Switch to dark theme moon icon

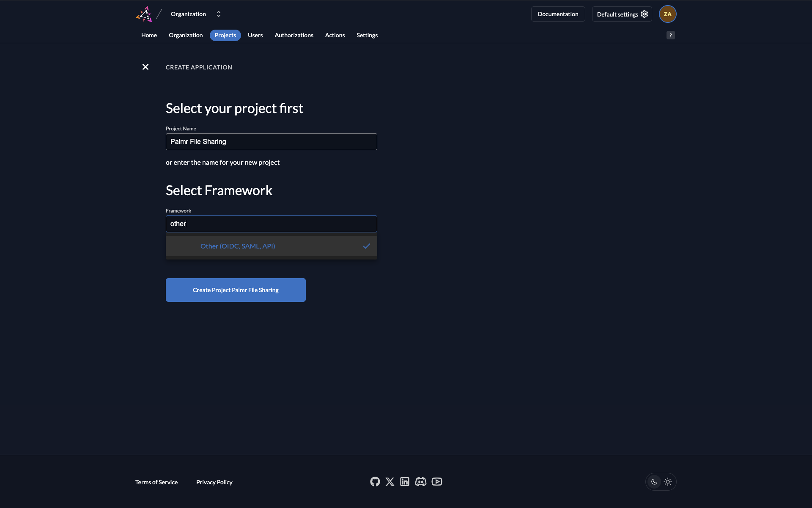[654, 482]
